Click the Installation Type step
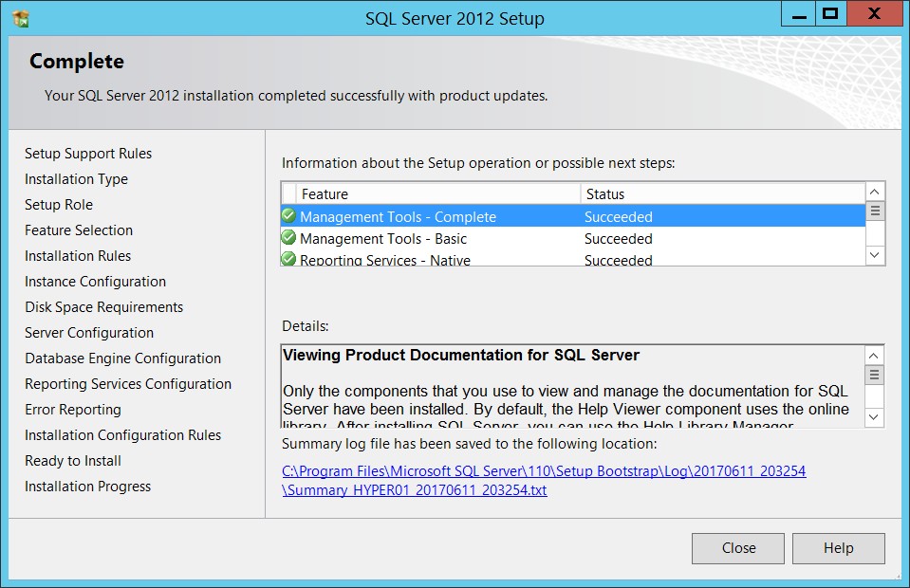Image resolution: width=910 pixels, height=588 pixels. (x=76, y=179)
